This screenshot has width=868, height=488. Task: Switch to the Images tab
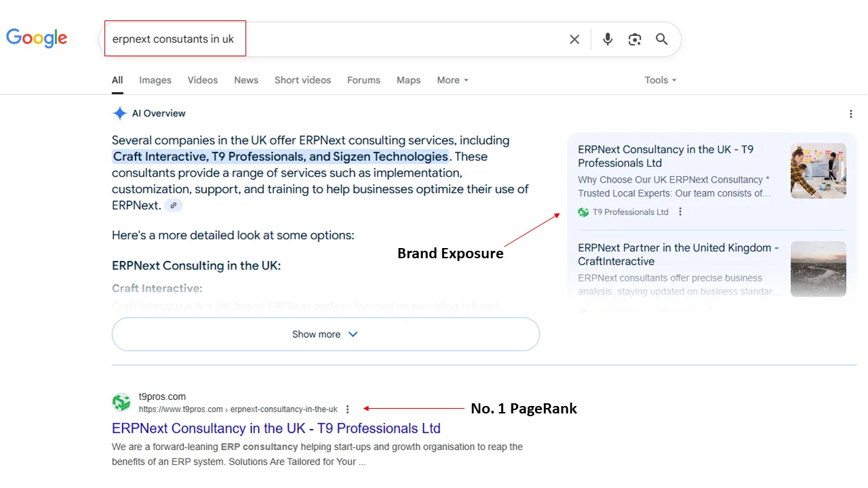pos(155,80)
